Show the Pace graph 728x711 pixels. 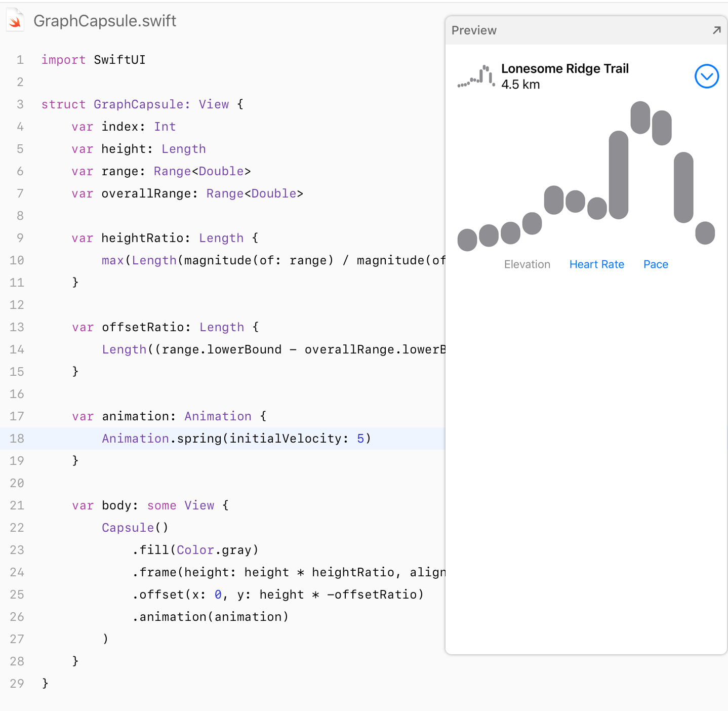point(656,264)
